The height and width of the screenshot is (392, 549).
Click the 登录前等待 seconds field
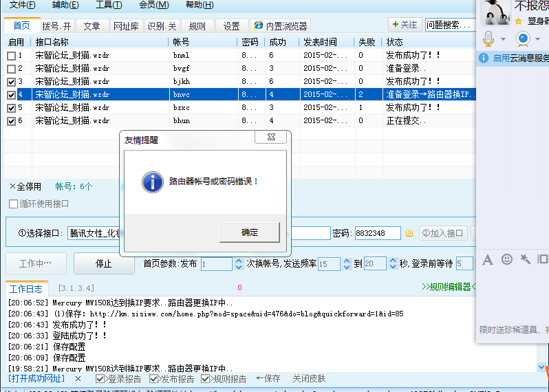point(464,263)
